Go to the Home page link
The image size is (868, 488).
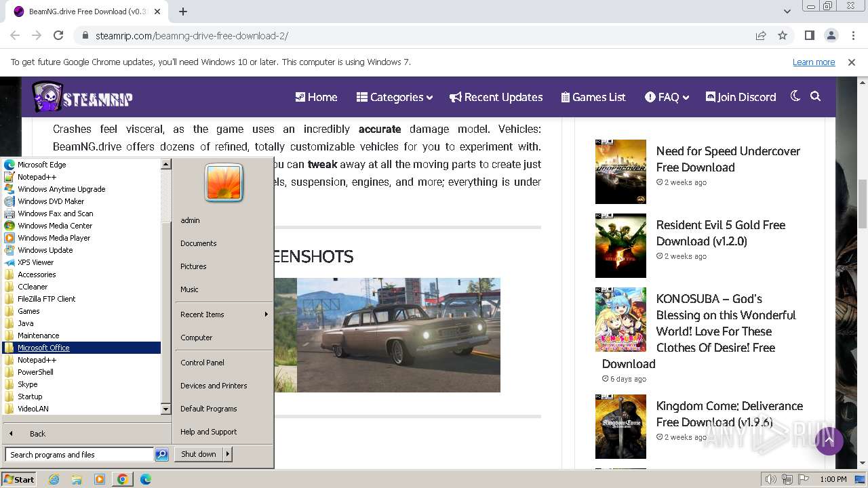coord(316,97)
